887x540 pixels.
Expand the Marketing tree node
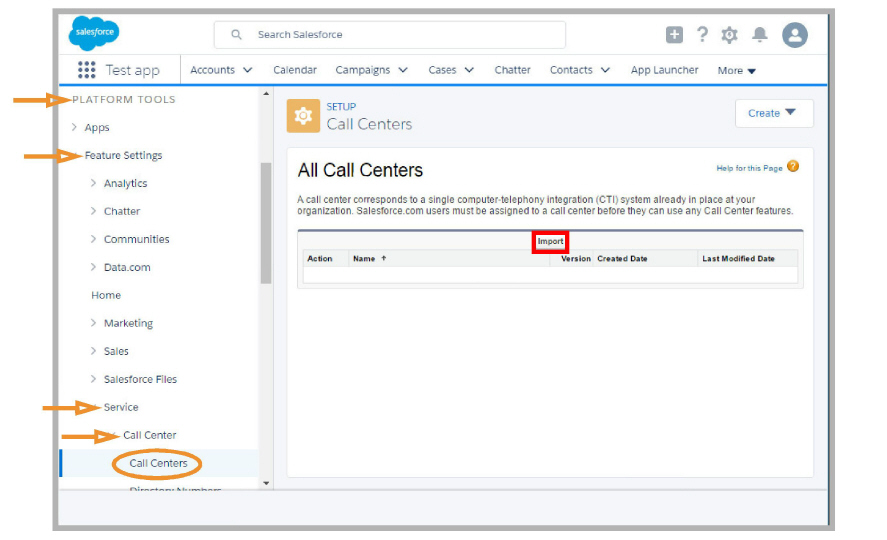(93, 323)
